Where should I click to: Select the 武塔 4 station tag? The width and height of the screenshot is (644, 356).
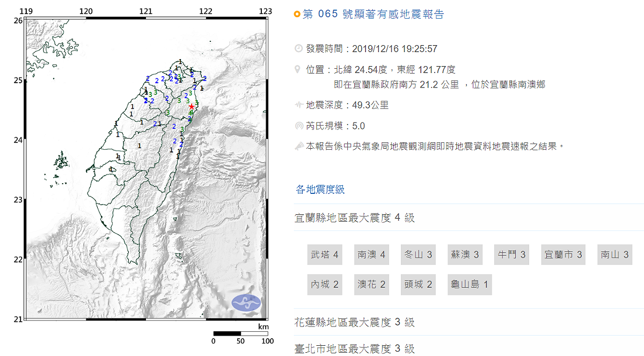(325, 255)
